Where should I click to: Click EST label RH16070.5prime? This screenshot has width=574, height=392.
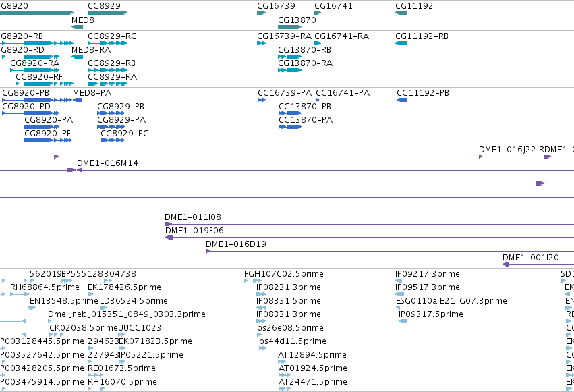tap(122, 382)
